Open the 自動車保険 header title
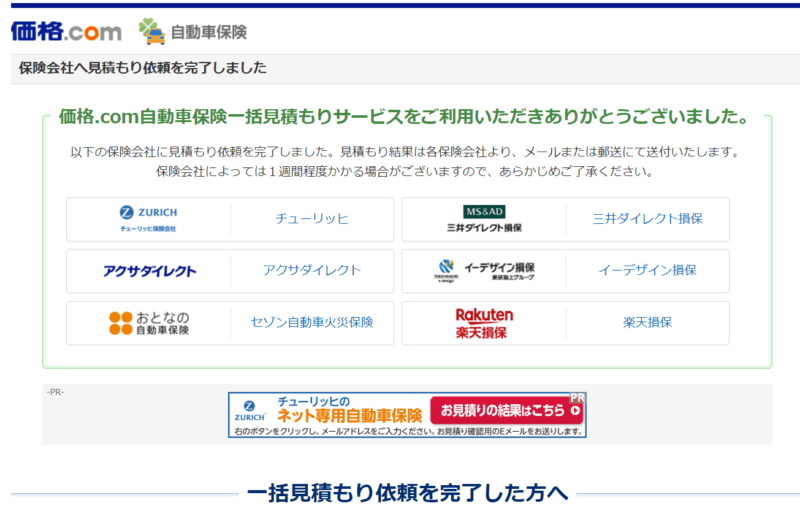This screenshot has height=514, width=800. click(x=208, y=32)
